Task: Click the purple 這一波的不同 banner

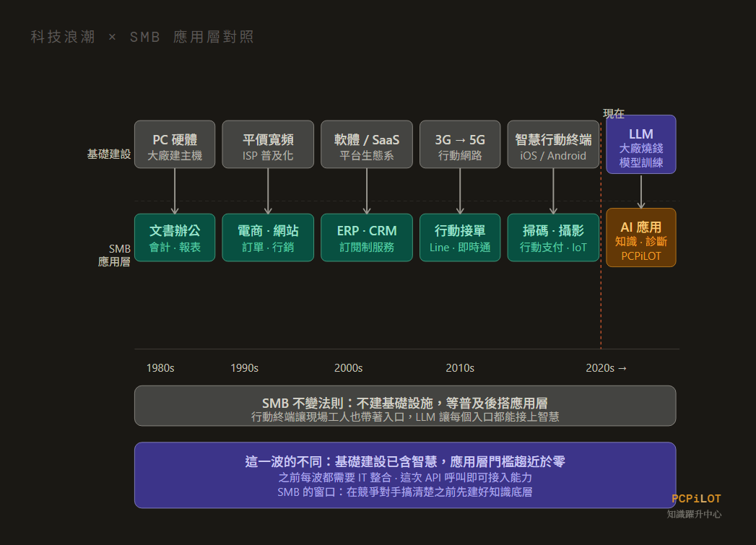Action: click(x=405, y=475)
